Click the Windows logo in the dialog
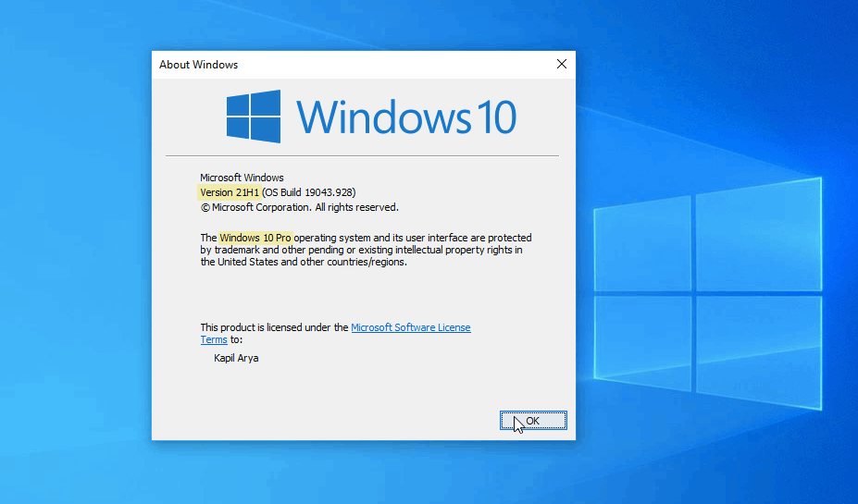The image size is (858, 504). (x=254, y=117)
